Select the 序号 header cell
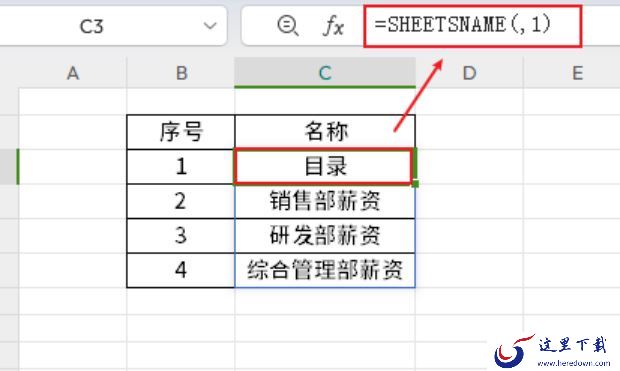 coord(181,132)
